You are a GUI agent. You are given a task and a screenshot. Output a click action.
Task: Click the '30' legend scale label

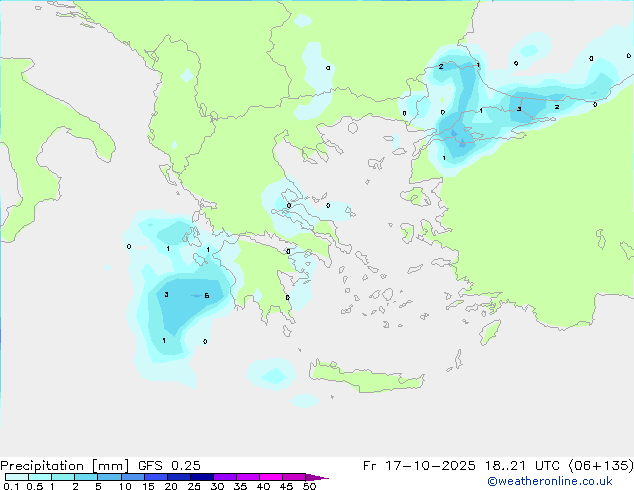click(217, 486)
